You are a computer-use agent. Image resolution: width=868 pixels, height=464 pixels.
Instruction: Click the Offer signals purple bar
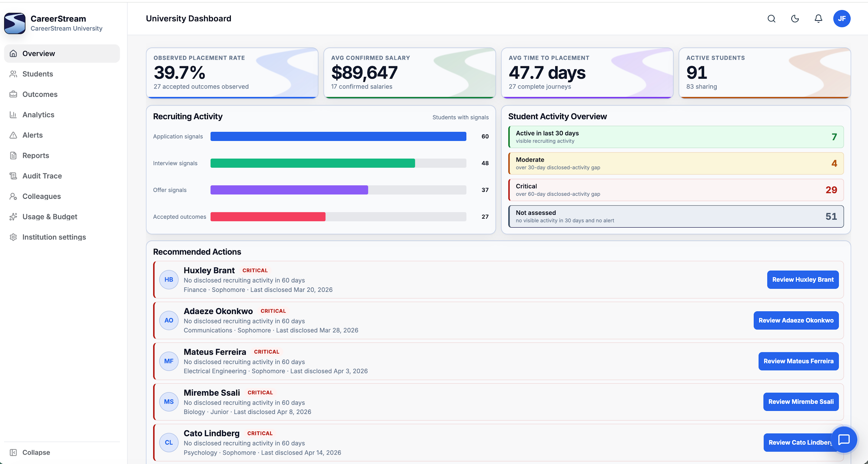[x=289, y=190]
